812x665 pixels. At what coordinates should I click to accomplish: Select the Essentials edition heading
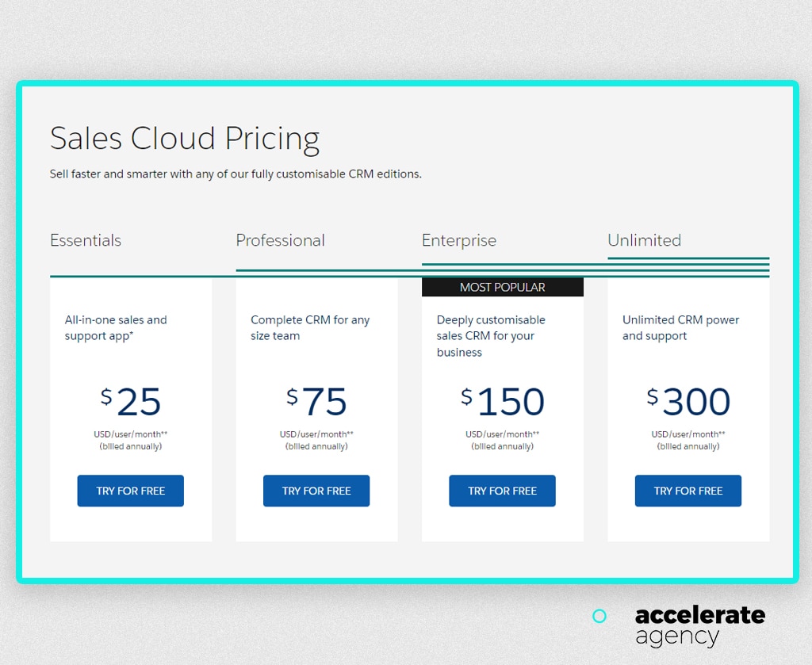[x=86, y=240]
